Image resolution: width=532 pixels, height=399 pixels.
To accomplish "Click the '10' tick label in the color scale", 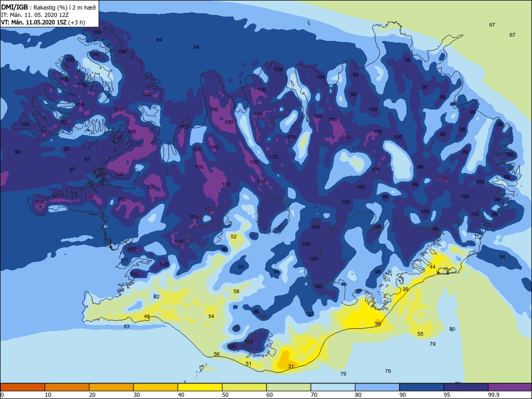I will click(48, 395).
